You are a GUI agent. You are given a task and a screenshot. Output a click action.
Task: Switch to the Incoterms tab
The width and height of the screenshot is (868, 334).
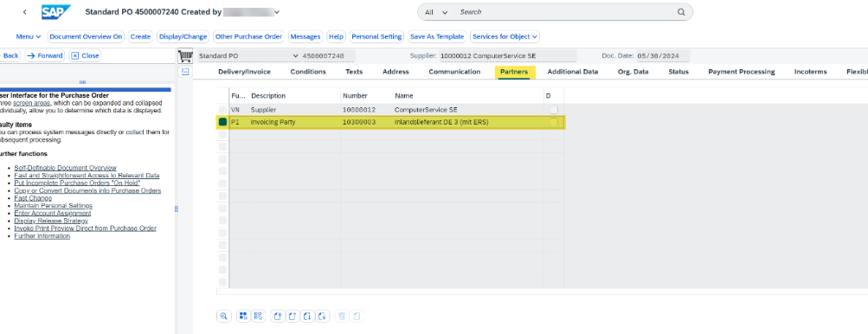pos(810,72)
